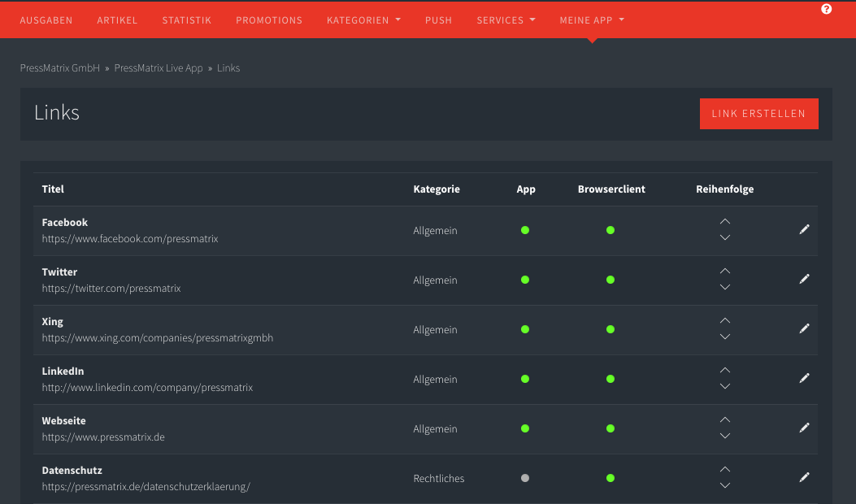The height and width of the screenshot is (504, 856).
Task: Move the LinkedIn link down
Action: (724, 387)
